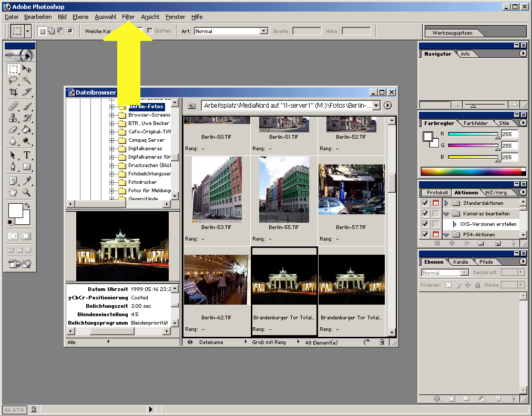Select the Hand tool
The height and width of the screenshot is (416, 532).
click(13, 192)
